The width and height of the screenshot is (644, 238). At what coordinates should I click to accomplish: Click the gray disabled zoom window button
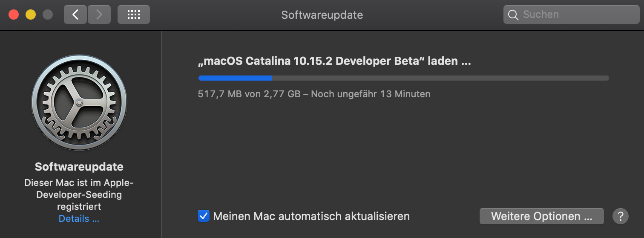click(48, 15)
